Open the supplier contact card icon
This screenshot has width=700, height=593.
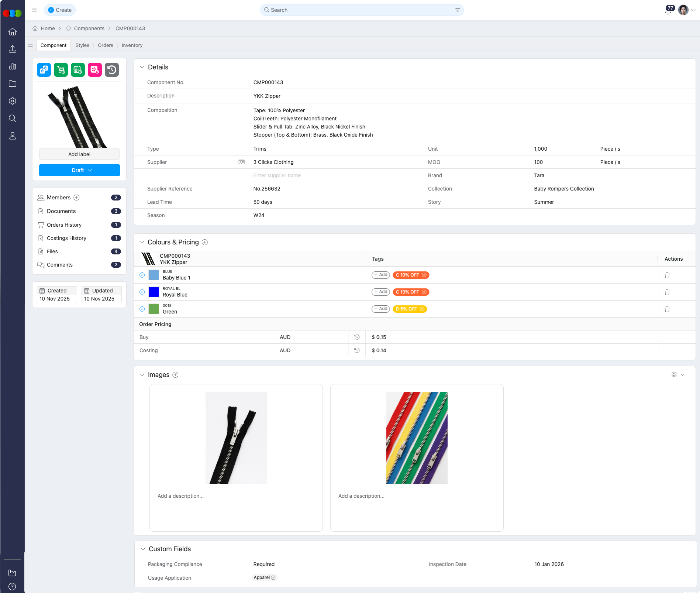[241, 162]
